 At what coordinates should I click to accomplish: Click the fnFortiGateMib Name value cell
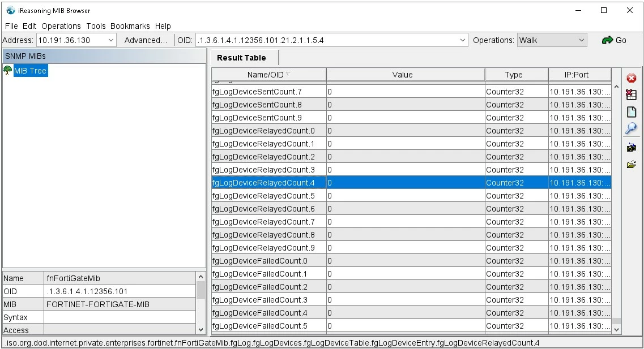pyautogui.click(x=120, y=278)
